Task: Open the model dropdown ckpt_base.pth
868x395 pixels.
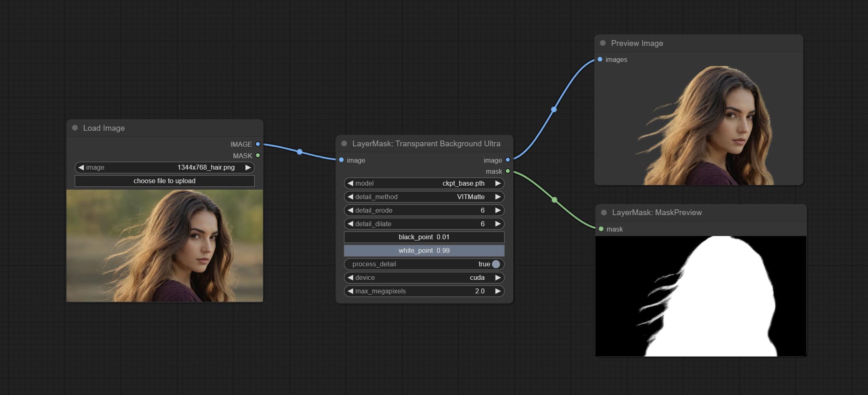Action: click(x=424, y=183)
